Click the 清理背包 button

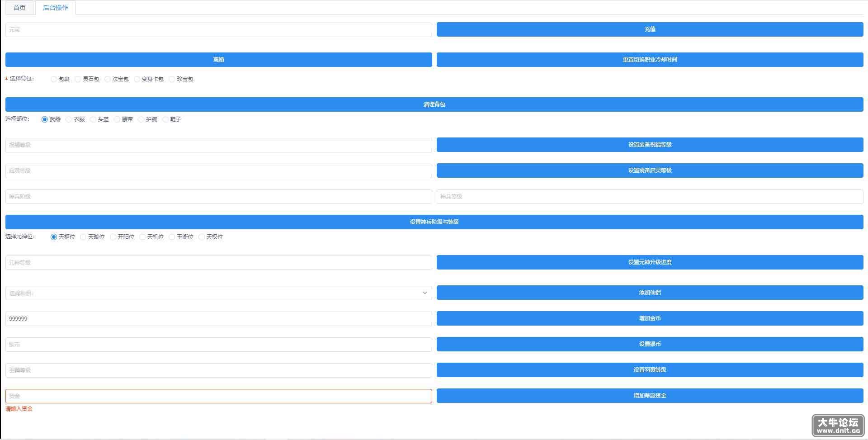coord(434,104)
